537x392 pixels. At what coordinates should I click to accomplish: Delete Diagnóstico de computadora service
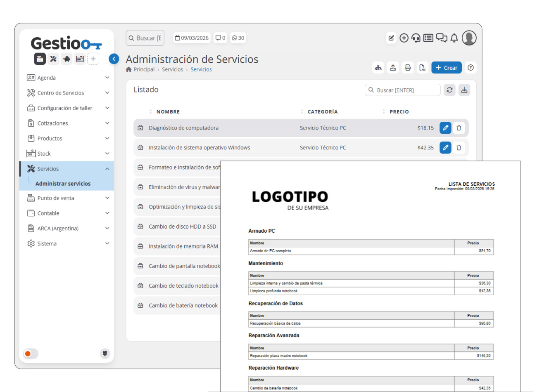tap(459, 128)
